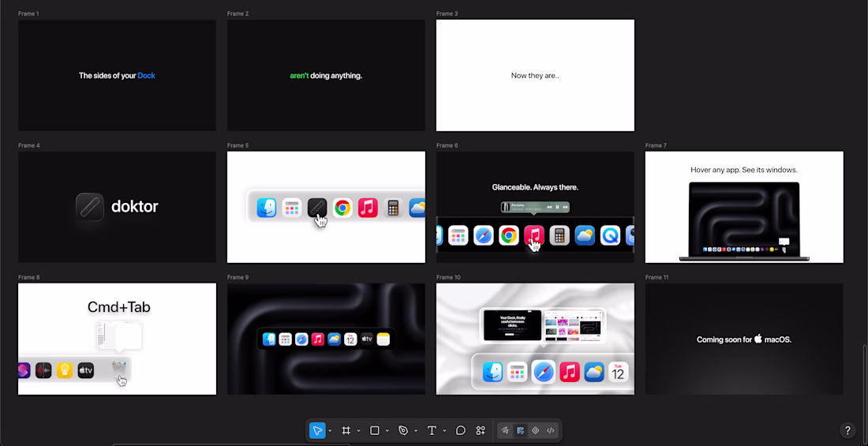Screen dimensions: 868x446
Task: Select the Rectangle shape tool
Action: coord(375,430)
